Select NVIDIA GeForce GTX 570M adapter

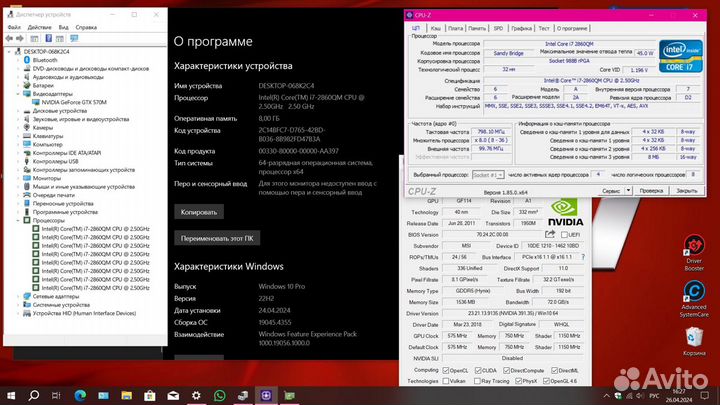click(74, 102)
